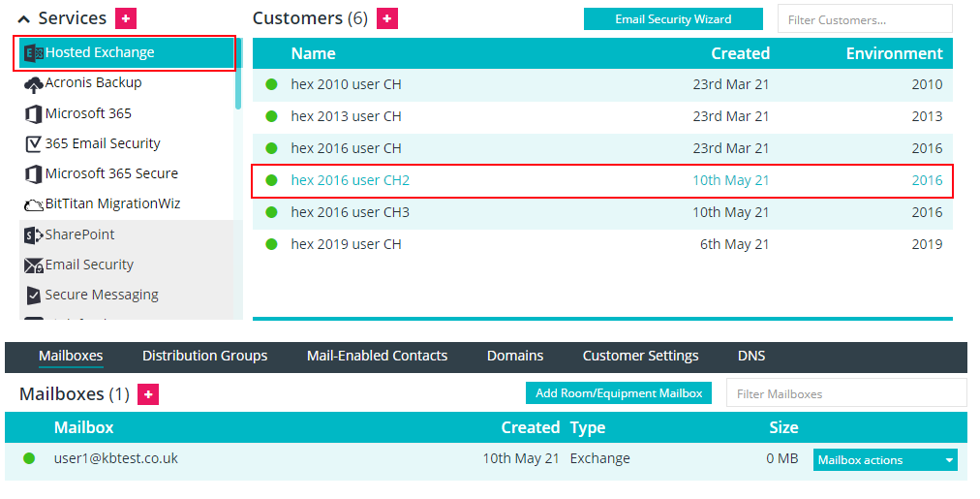The height and width of the screenshot is (499, 980).
Task: Click the Email Security envelope icon
Action: tap(34, 265)
